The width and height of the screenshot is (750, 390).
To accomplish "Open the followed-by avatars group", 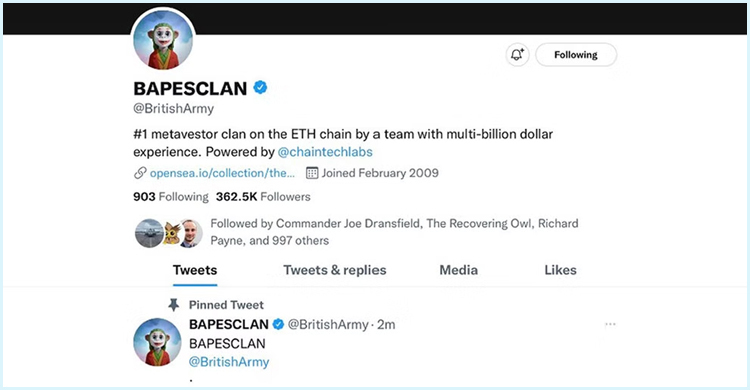I will [169, 234].
